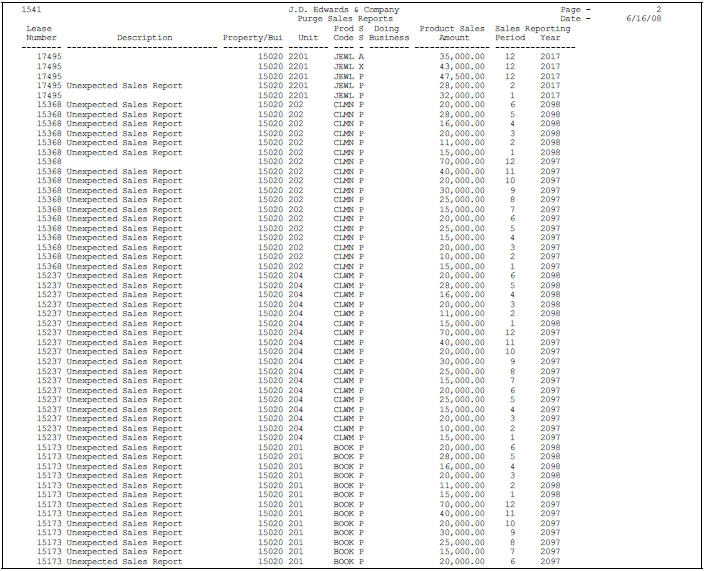This screenshot has width=704, height=571.
Task: Click 70,000.00 in the lease 15368 rows
Action: (x=462, y=162)
